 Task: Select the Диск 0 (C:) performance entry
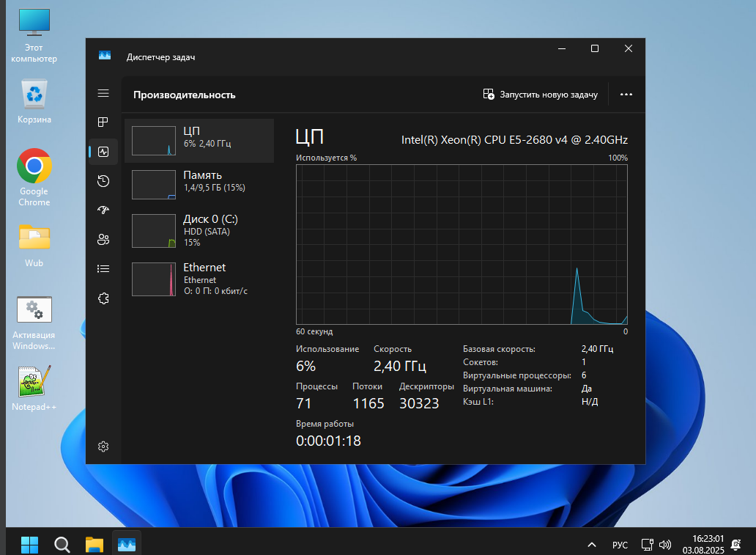[199, 231]
